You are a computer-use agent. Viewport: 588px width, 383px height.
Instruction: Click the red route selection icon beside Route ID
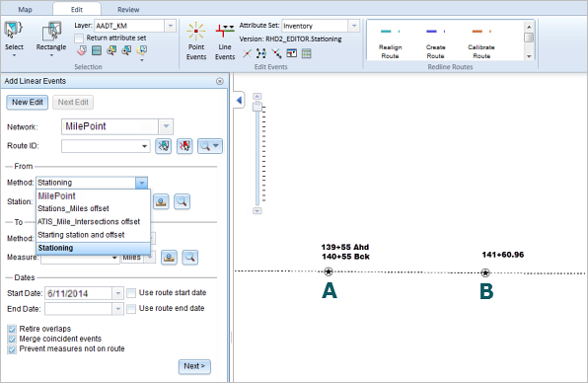tap(184, 146)
